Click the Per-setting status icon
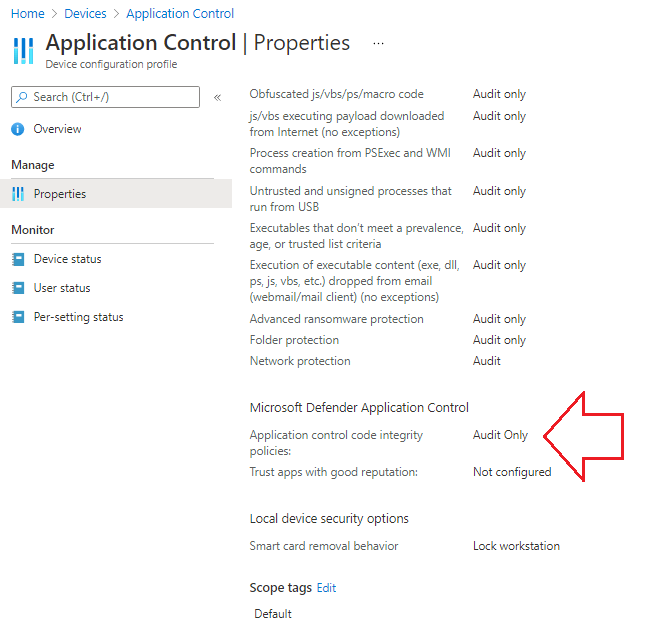 point(18,317)
